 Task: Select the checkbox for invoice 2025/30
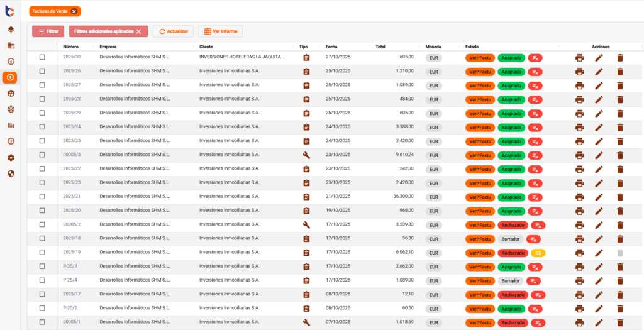click(42, 57)
